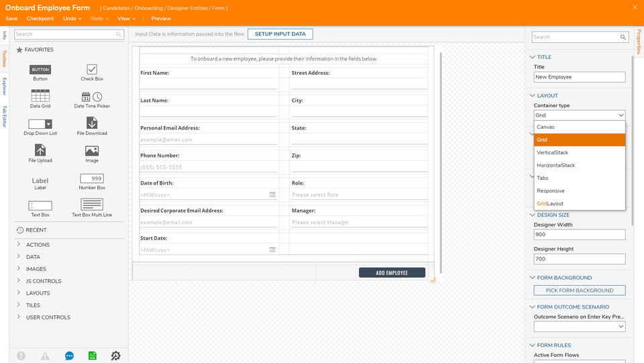This screenshot has height=363, width=644.
Task: Click the Title input field
Action: (580, 76)
